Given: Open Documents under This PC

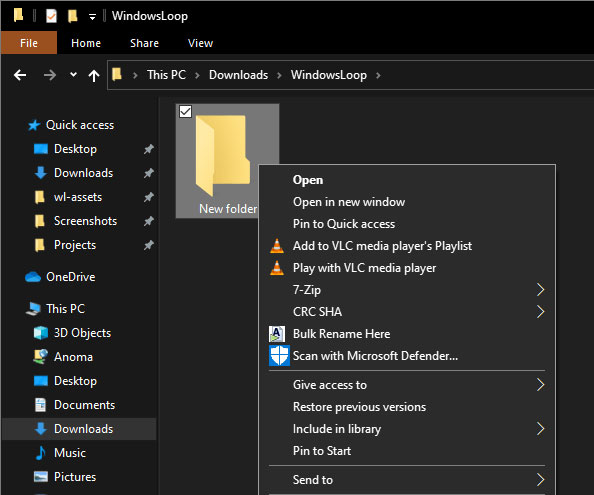Looking at the screenshot, I should pos(84,405).
